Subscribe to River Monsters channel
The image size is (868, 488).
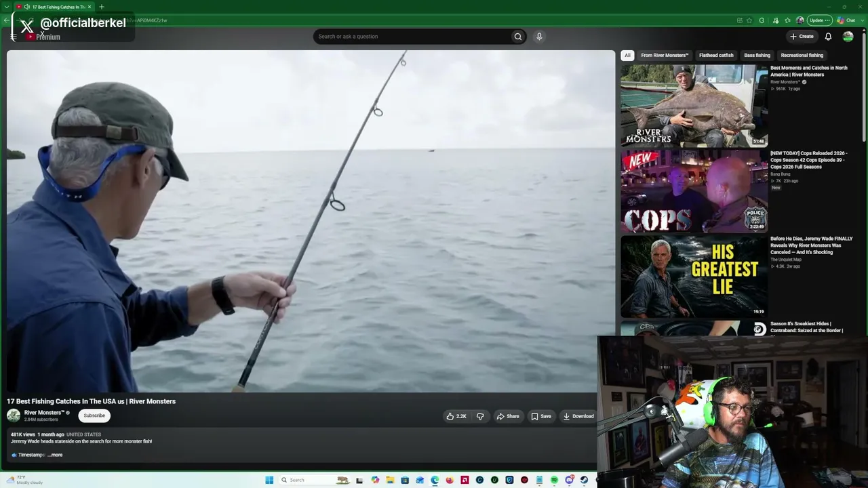tap(94, 415)
